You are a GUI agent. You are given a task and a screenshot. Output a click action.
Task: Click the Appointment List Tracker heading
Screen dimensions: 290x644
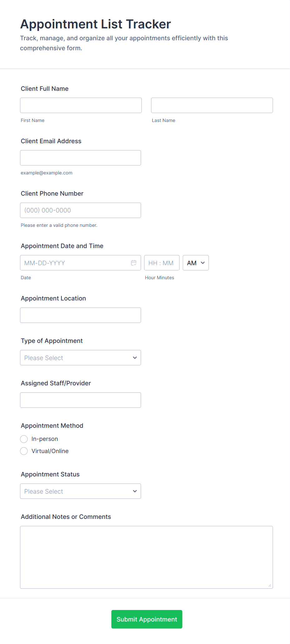pyautogui.click(x=95, y=24)
